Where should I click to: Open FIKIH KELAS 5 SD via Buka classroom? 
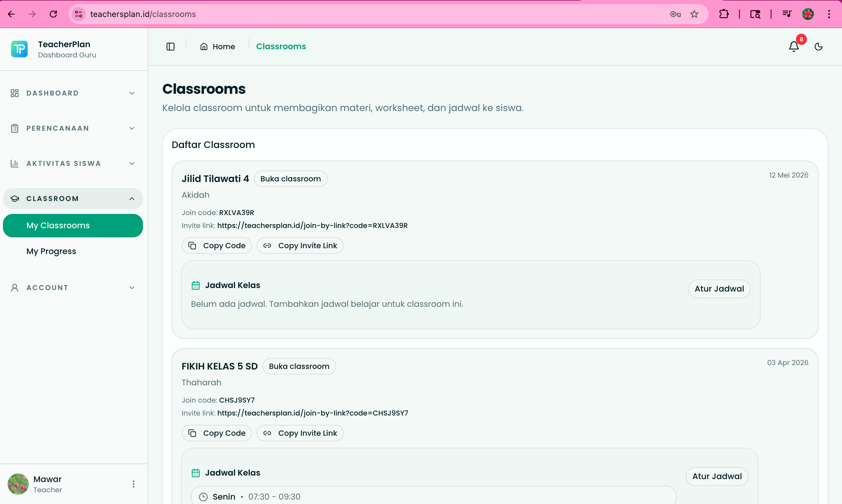coord(299,366)
